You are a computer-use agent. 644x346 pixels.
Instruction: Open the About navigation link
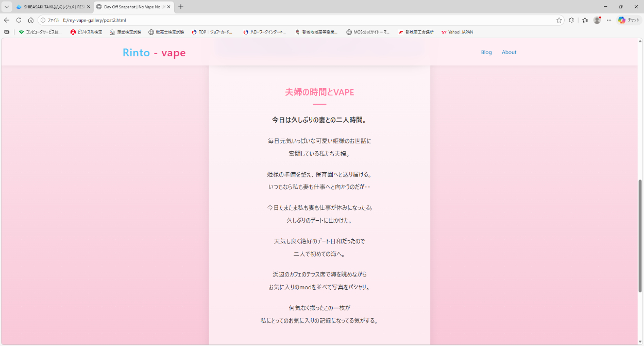509,52
